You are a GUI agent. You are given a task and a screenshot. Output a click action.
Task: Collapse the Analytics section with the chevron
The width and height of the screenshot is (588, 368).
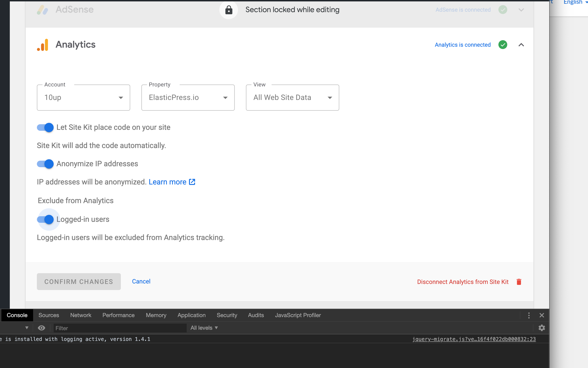(x=521, y=45)
